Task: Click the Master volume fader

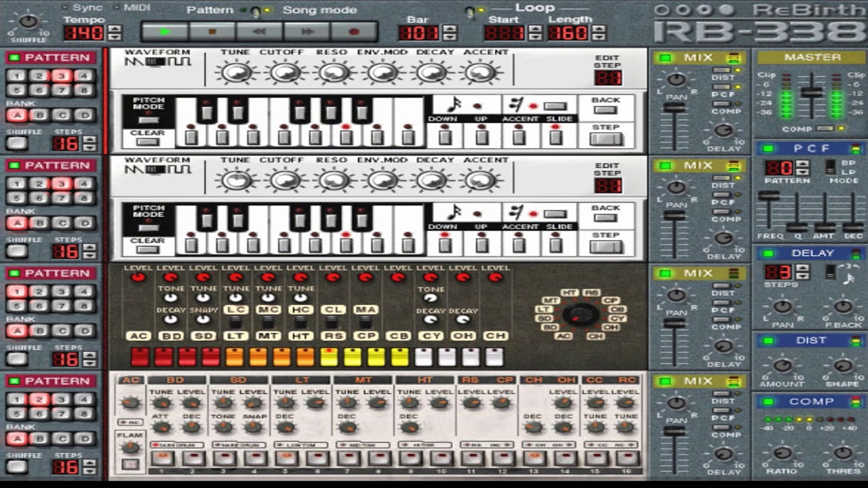Action: [x=811, y=91]
